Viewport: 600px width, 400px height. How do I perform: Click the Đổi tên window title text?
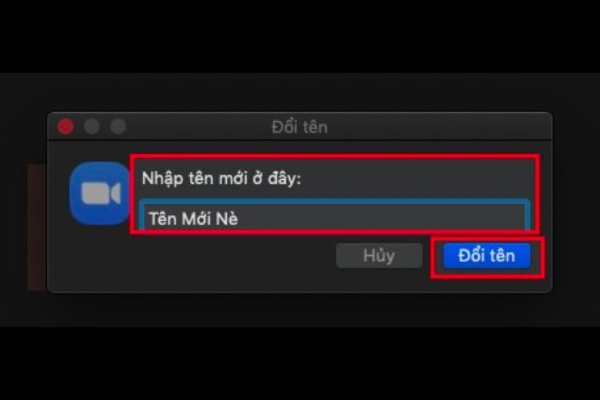(300, 127)
